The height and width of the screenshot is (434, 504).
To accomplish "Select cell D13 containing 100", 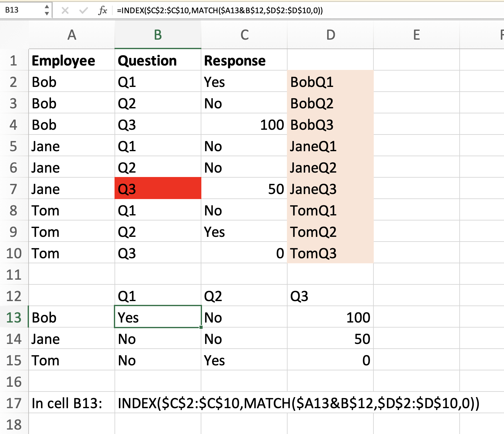I will (x=330, y=317).
